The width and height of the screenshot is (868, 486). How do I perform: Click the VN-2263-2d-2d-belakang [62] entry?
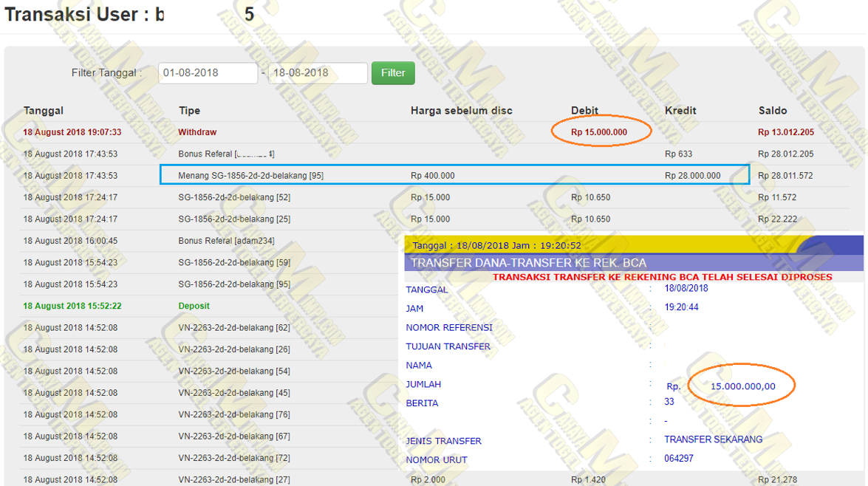coord(234,327)
